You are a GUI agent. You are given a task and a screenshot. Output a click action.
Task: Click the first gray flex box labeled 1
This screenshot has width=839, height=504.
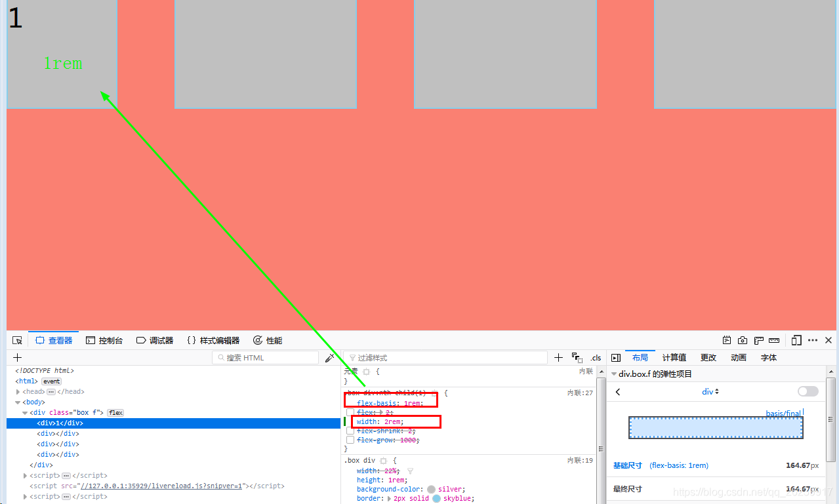[62, 54]
